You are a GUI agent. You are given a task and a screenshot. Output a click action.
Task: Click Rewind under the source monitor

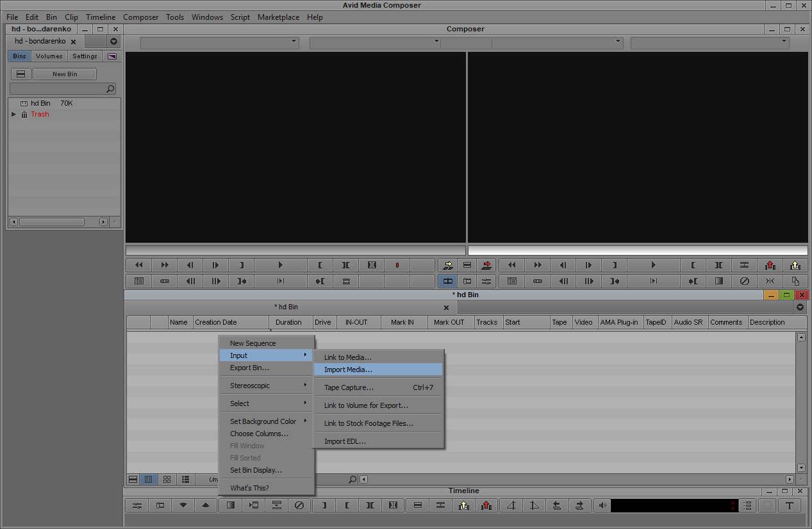point(139,265)
